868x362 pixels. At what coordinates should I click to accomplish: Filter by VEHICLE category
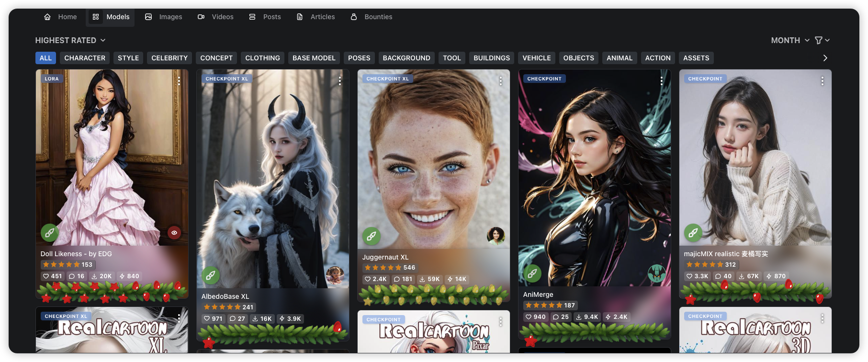coord(537,58)
